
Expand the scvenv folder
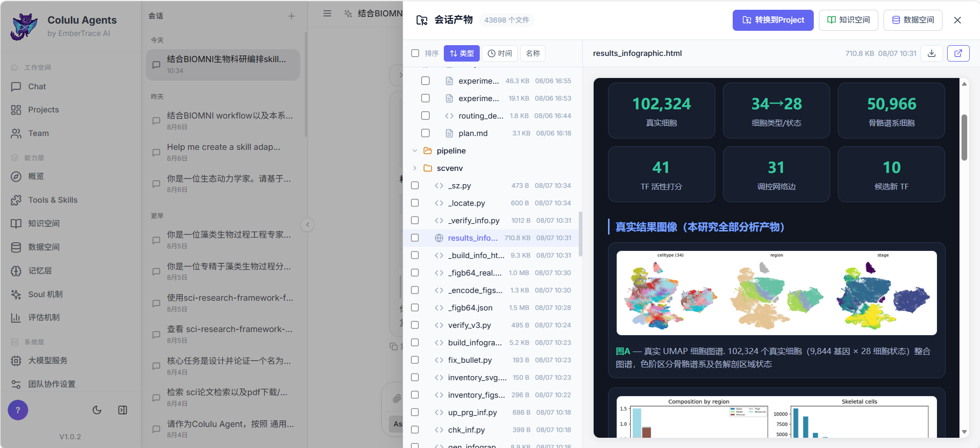415,168
